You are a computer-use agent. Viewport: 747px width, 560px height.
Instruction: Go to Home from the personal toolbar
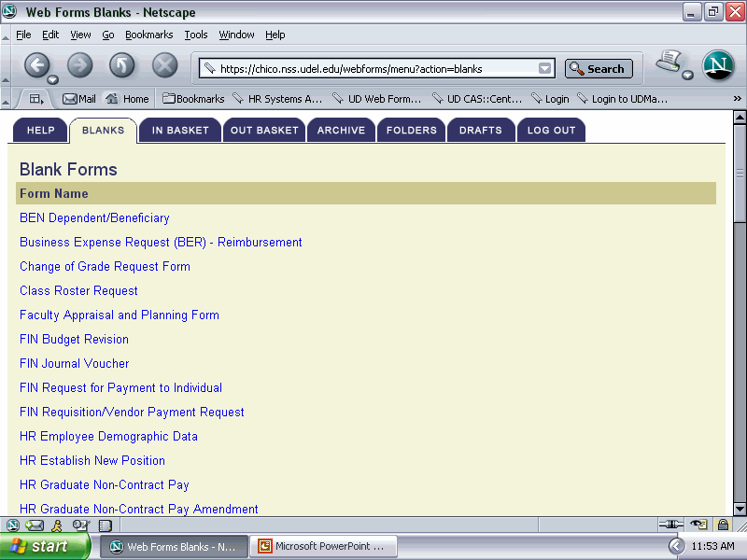coord(128,99)
